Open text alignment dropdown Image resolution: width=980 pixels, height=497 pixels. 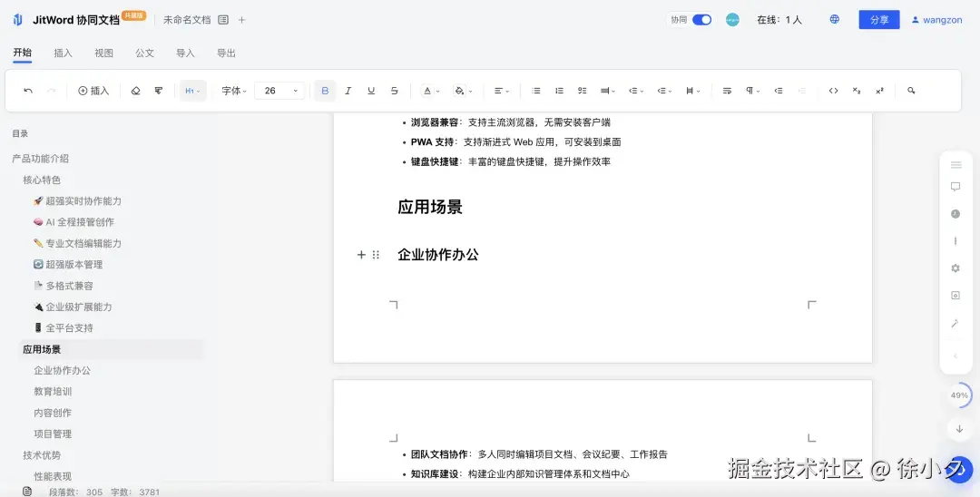[x=501, y=91]
